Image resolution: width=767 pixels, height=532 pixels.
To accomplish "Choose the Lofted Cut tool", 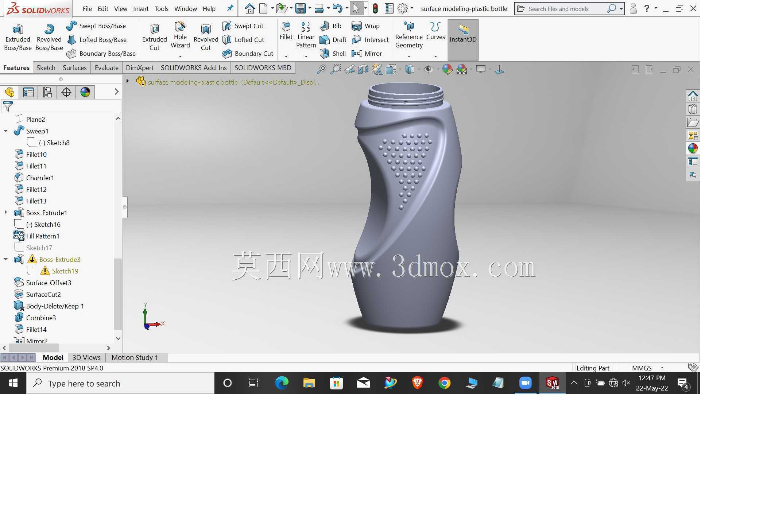I will click(x=243, y=40).
